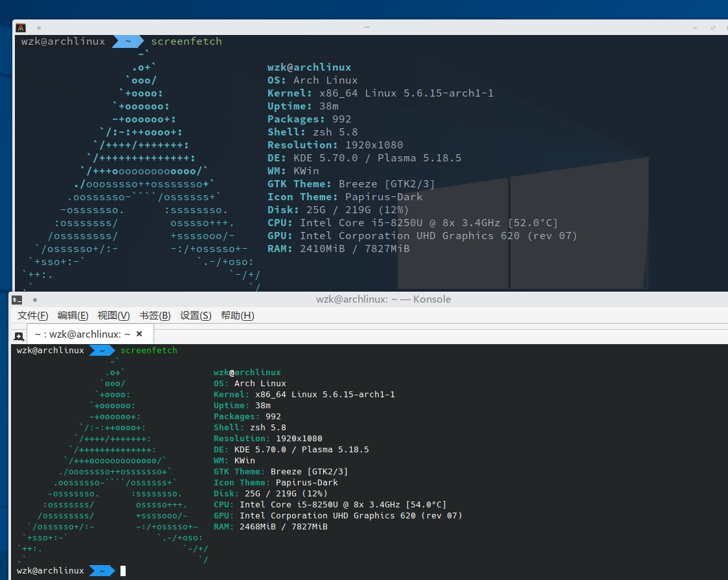Click the bold "wzk@archlinux" header in Alacritty's screenfetch output
The height and width of the screenshot is (580, 728).
[x=309, y=67]
